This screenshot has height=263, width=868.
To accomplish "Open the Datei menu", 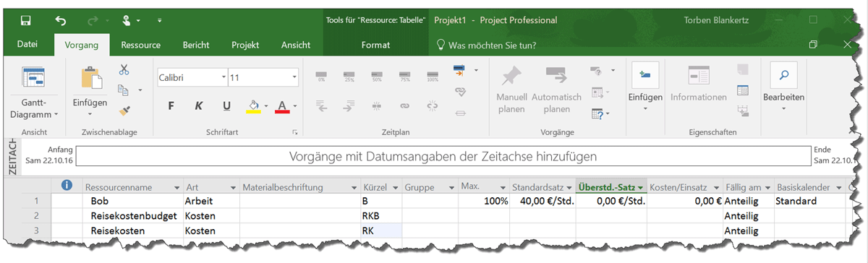I will (x=27, y=45).
